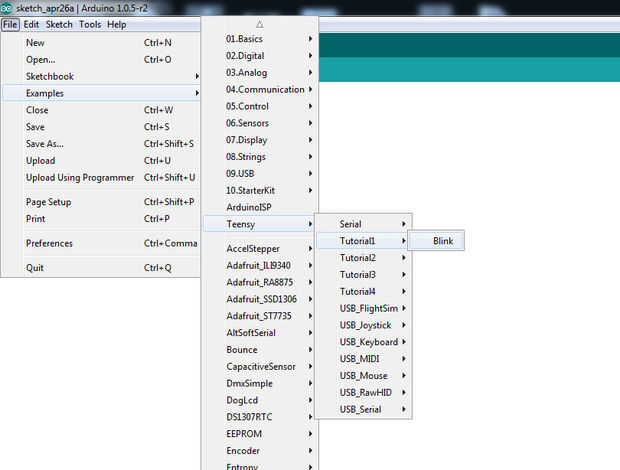Open the Encoder examples submenu

pos(260,451)
